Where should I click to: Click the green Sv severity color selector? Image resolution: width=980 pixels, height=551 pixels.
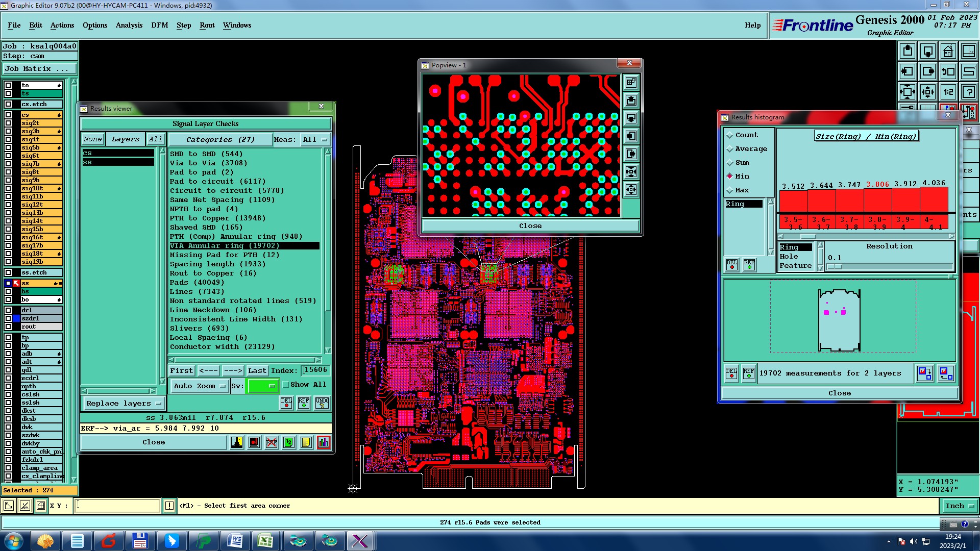[x=262, y=386]
